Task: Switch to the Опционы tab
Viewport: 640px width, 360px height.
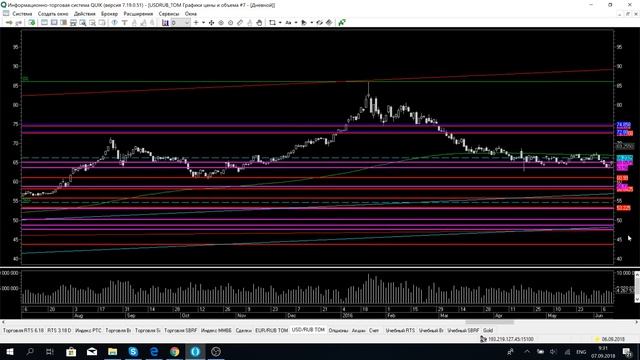Action: 338,330
